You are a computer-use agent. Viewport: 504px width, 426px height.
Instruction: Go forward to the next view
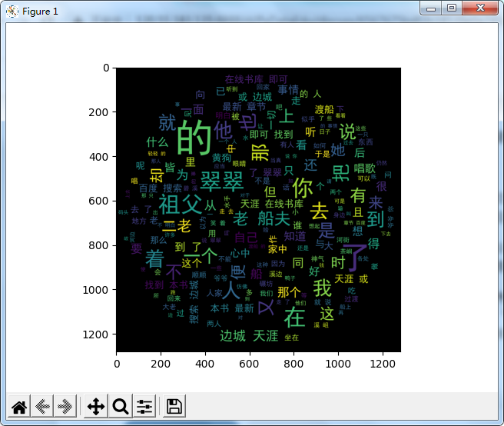(65, 406)
